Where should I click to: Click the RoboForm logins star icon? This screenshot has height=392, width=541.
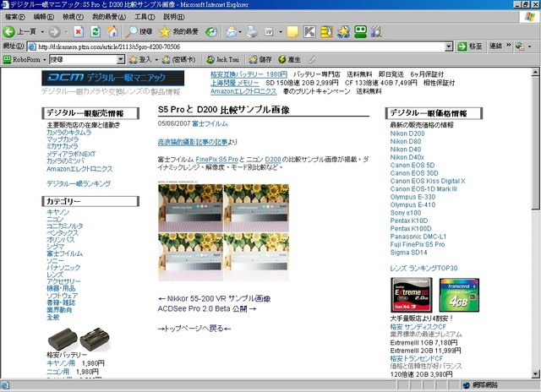[134, 60]
